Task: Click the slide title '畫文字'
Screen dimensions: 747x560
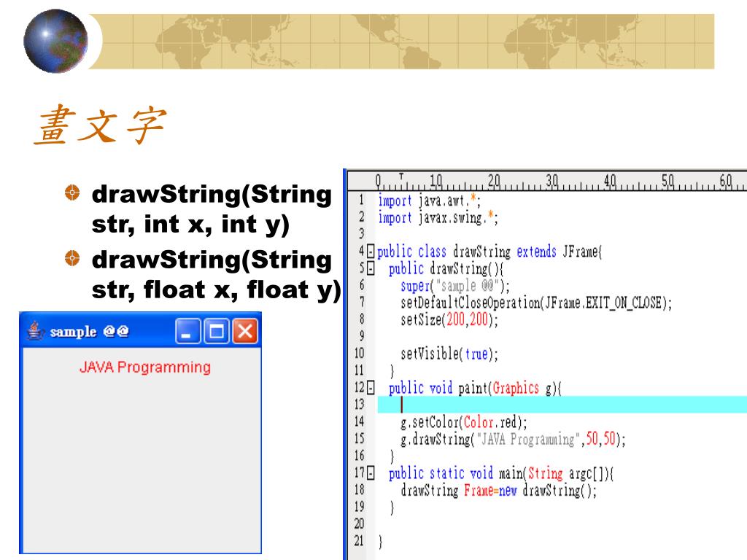Action: [101, 125]
